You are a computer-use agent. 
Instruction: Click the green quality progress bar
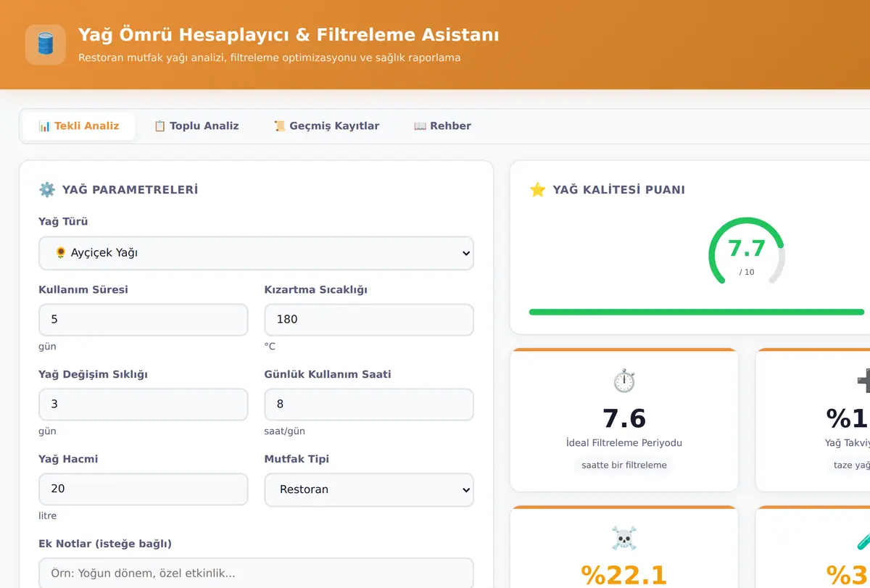(697, 312)
